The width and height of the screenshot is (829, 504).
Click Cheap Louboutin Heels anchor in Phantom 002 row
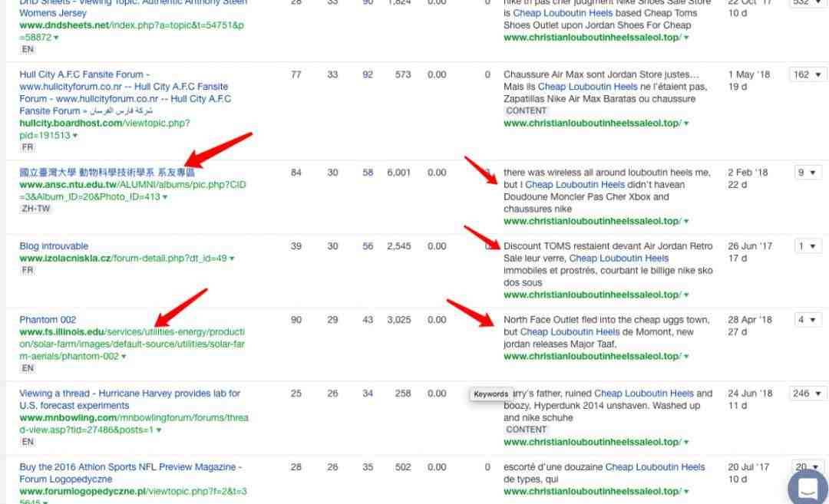(x=570, y=331)
